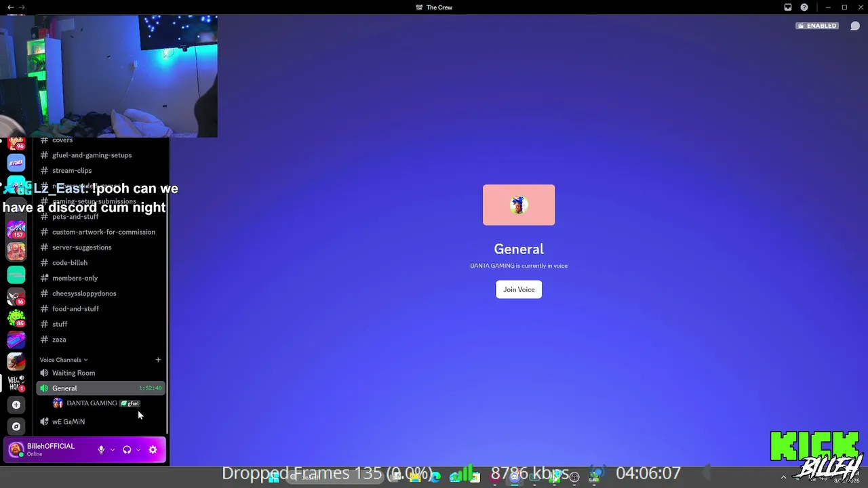
Task: Click the ENABLED badge at top right
Action: click(x=817, y=26)
